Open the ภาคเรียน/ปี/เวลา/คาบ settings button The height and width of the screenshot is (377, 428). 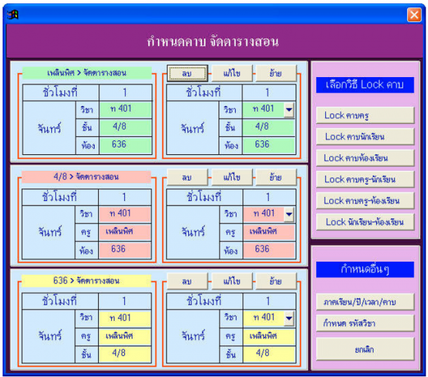pos(365,302)
